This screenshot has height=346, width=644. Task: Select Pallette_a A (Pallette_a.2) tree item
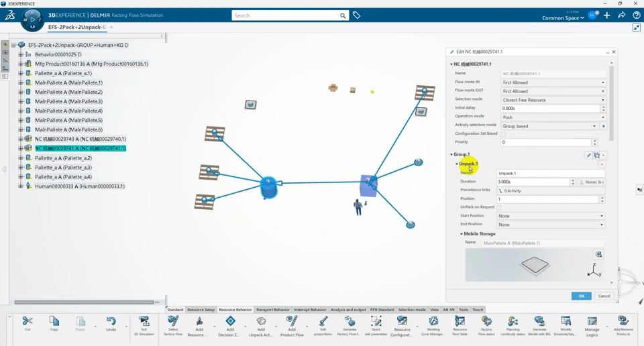63,158
